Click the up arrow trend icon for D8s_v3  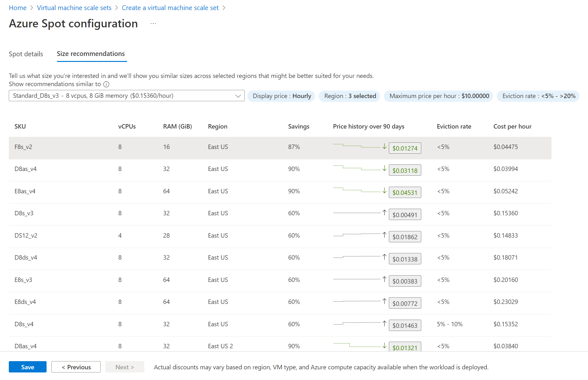[384, 213]
